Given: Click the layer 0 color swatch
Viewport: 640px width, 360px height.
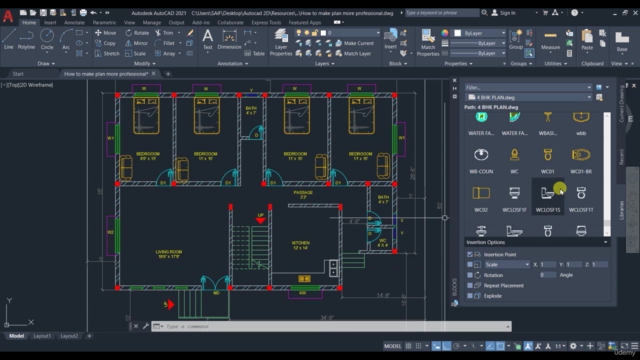Looking at the screenshot, I should click(323, 33).
